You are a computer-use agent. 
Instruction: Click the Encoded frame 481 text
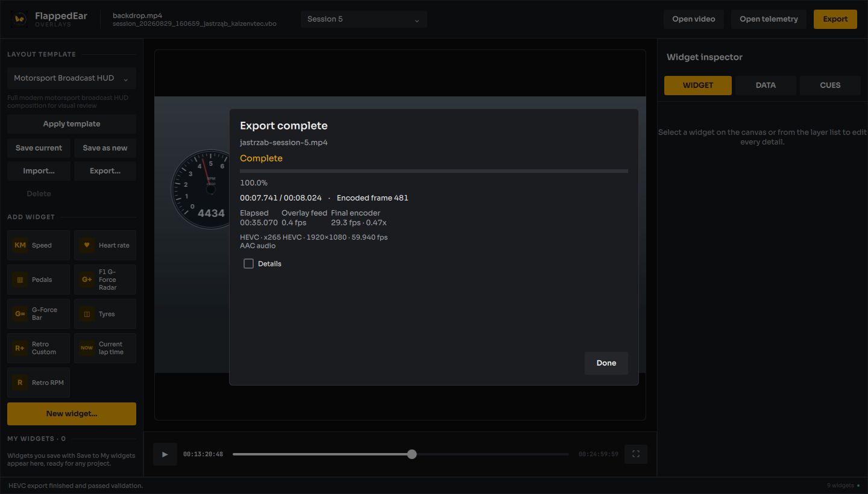373,198
